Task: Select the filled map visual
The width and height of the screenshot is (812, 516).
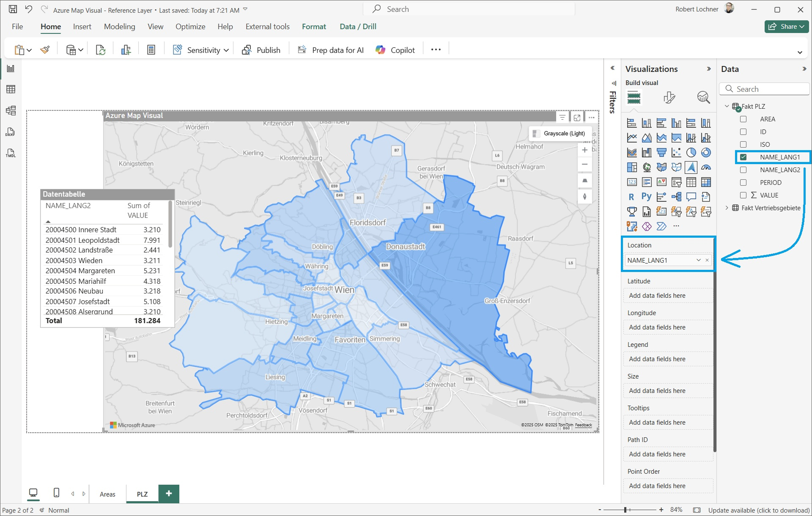Action: [x=661, y=167]
